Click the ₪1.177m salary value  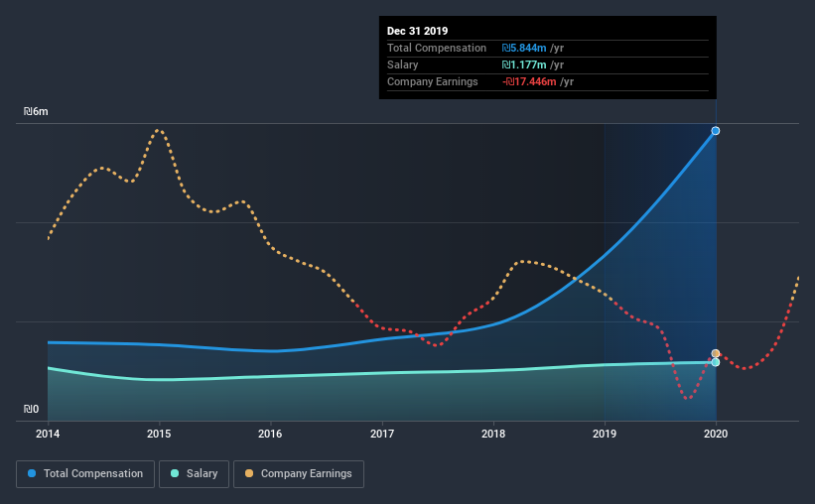tap(524, 64)
